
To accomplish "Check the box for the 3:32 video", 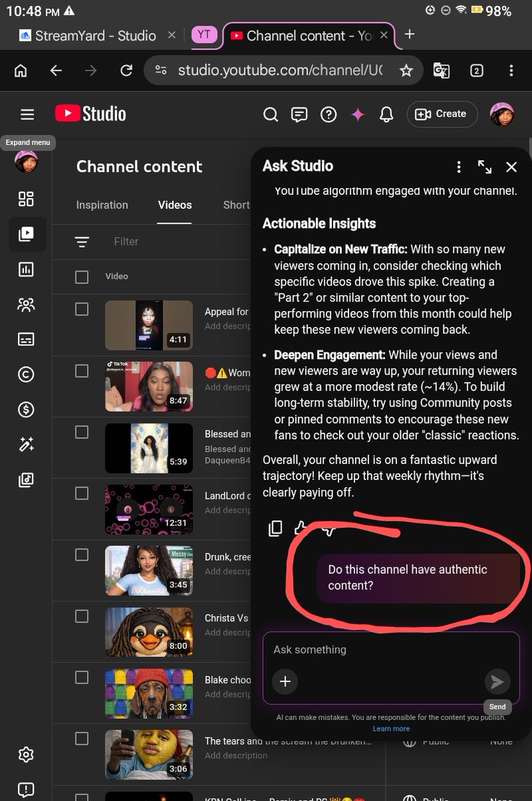I will (x=81, y=678).
